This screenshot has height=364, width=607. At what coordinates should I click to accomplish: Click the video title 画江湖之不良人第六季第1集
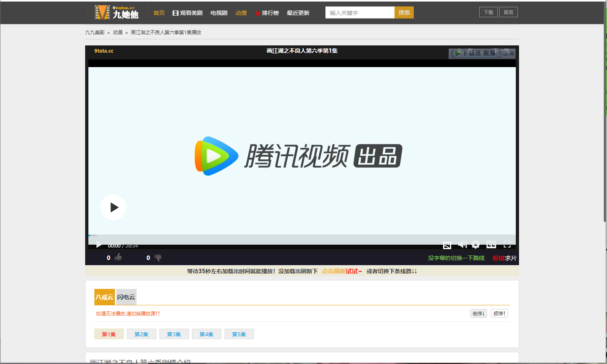[302, 51]
